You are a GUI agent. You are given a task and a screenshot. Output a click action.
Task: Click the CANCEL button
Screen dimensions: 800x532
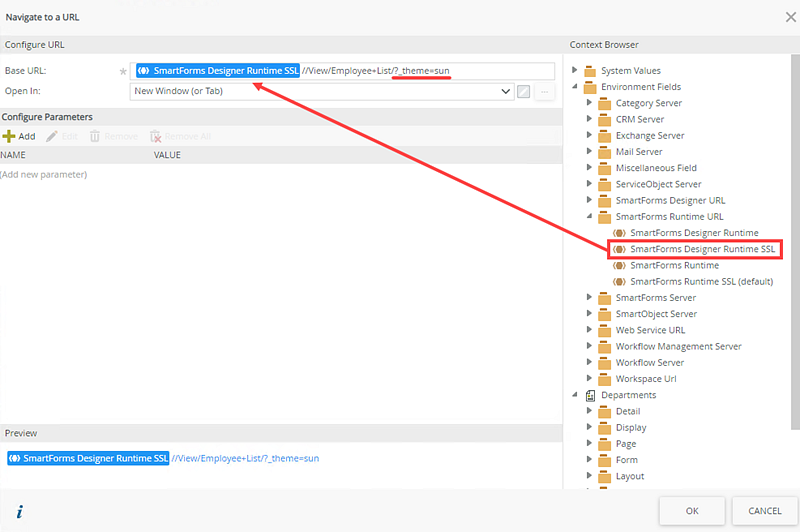pyautogui.click(x=765, y=511)
